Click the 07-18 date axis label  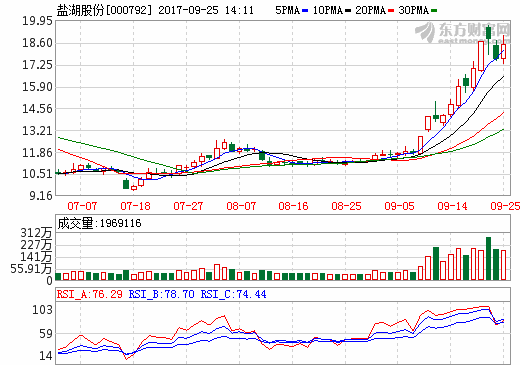135,206
